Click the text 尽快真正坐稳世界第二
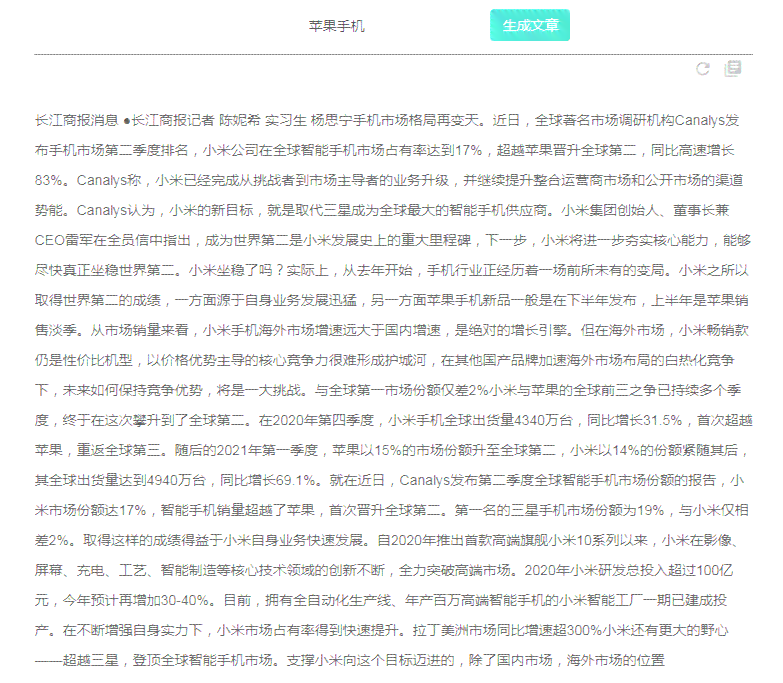The width and height of the screenshot is (783, 683). click(x=105, y=270)
